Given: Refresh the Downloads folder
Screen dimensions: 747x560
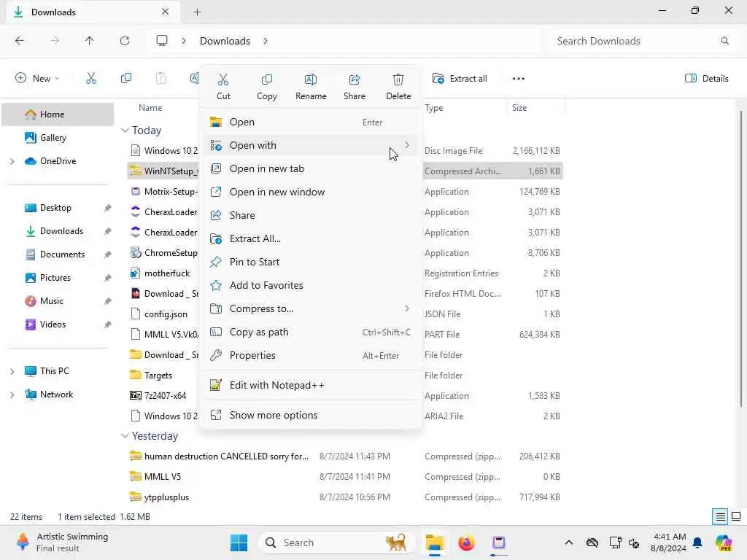Looking at the screenshot, I should pyautogui.click(x=125, y=41).
